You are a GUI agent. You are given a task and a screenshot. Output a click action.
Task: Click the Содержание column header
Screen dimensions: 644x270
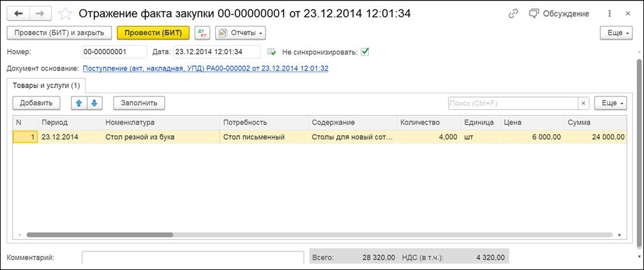[352, 123]
